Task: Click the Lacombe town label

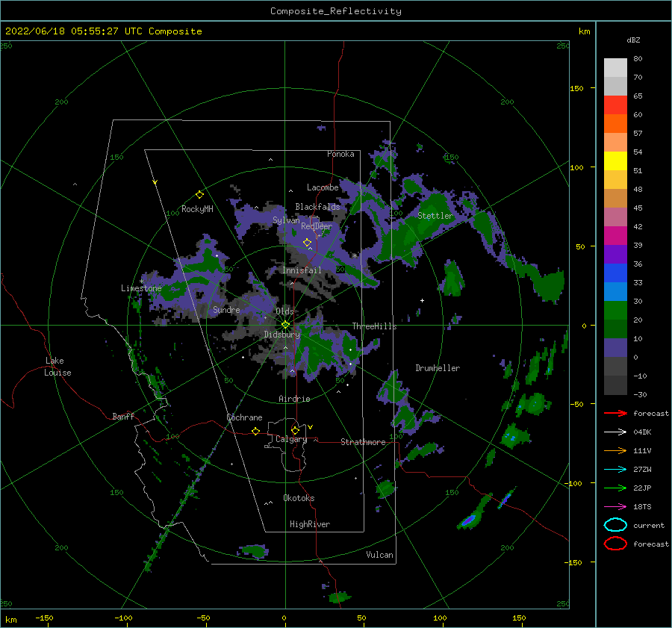Action: click(x=323, y=187)
